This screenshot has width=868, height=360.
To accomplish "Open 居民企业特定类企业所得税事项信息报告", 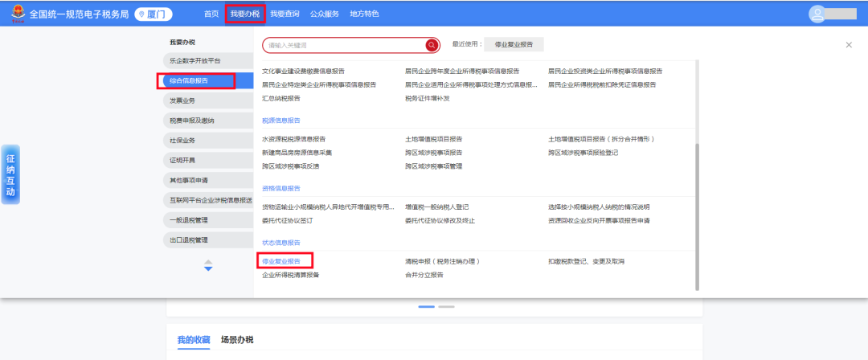I will 319,84.
